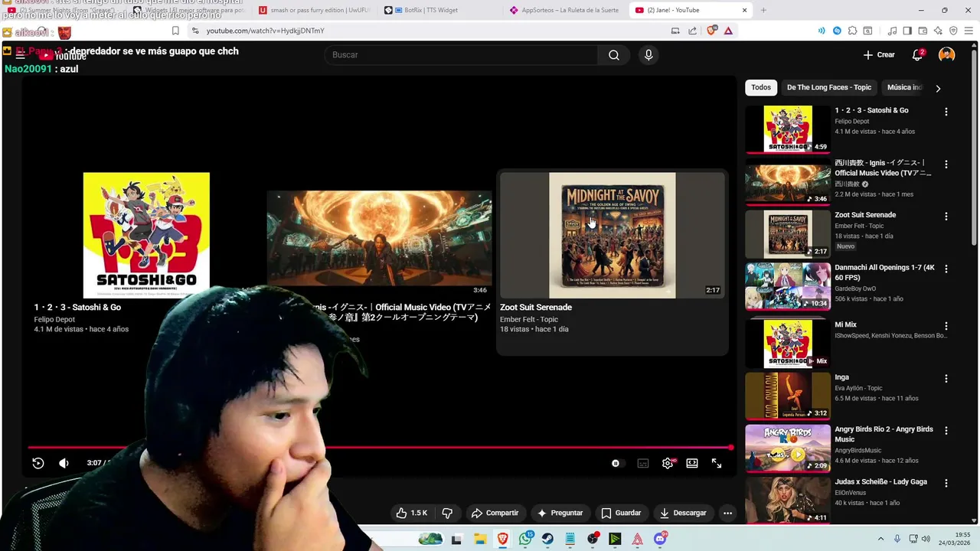Click the Crear button
The height and width of the screenshot is (551, 980).
[x=879, y=55]
